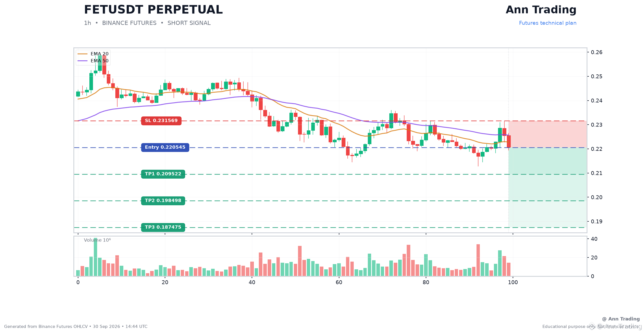Click the 100 tick on x-axis
This screenshot has width=644, height=333.
point(513,282)
